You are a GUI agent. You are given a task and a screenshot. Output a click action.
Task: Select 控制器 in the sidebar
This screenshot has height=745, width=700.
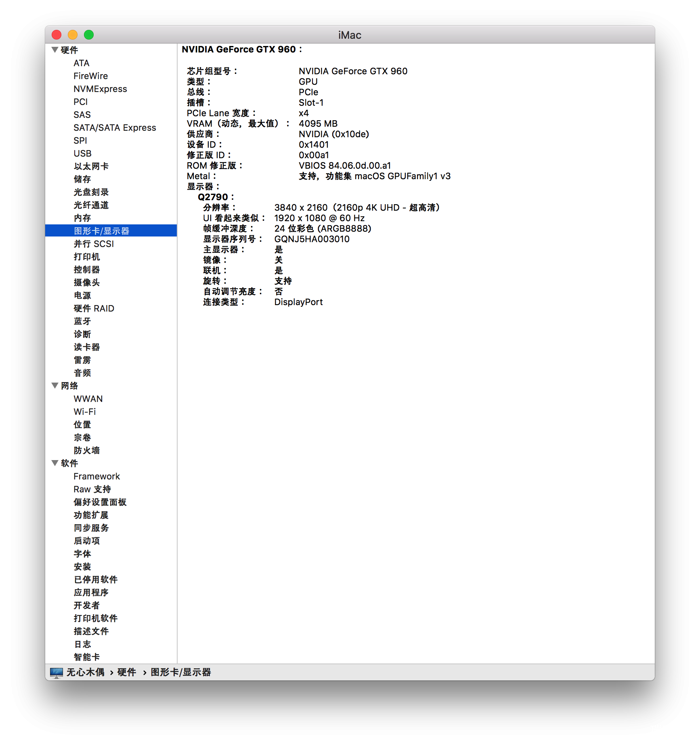[87, 270]
